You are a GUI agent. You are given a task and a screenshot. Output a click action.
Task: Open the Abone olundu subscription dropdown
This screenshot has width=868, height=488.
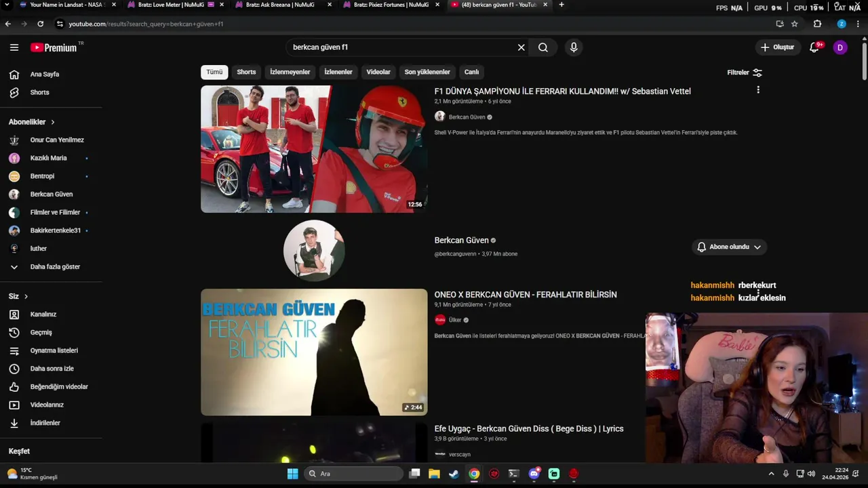click(729, 247)
